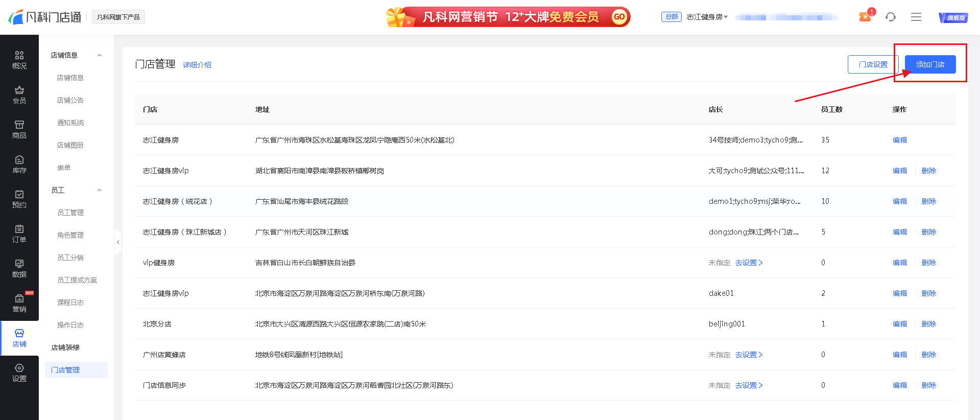The width and height of the screenshot is (980, 420).
Task: Open the hamburger menu icon in header
Action: [916, 17]
